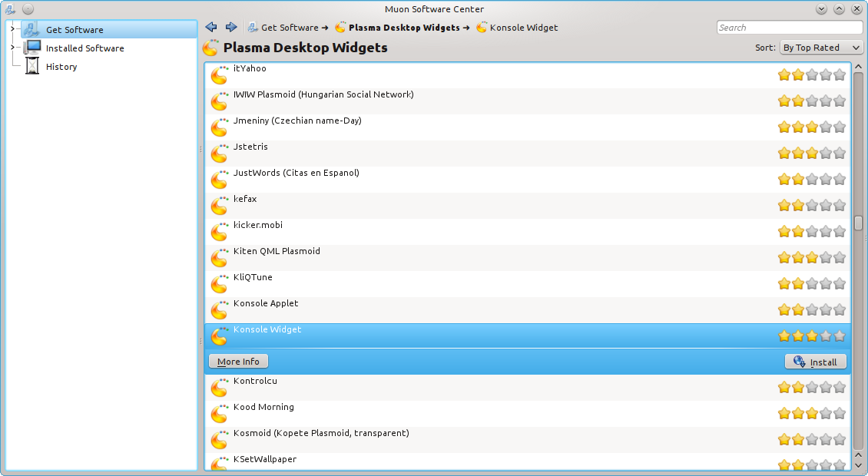This screenshot has height=476, width=868.
Task: Click the star rating for itYahoo
Action: (x=811, y=74)
